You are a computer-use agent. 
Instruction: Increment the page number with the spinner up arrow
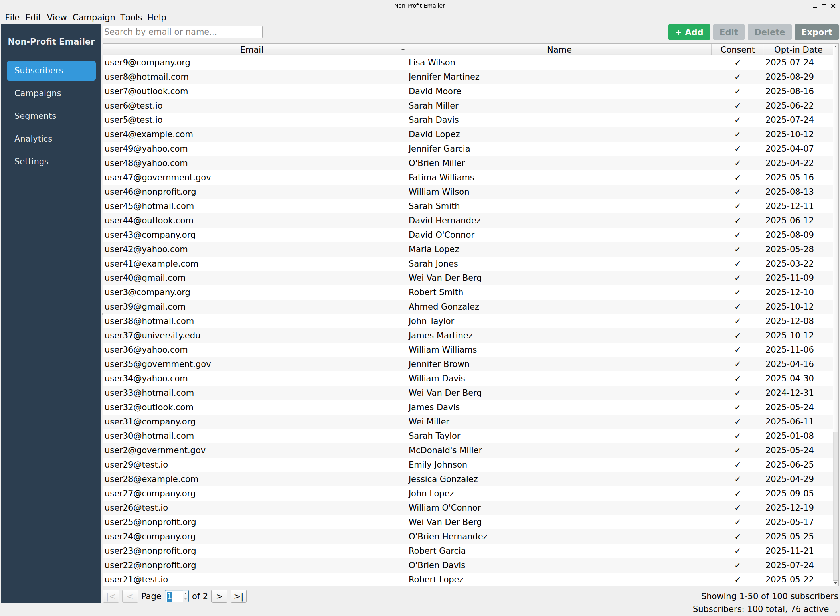[186, 593]
